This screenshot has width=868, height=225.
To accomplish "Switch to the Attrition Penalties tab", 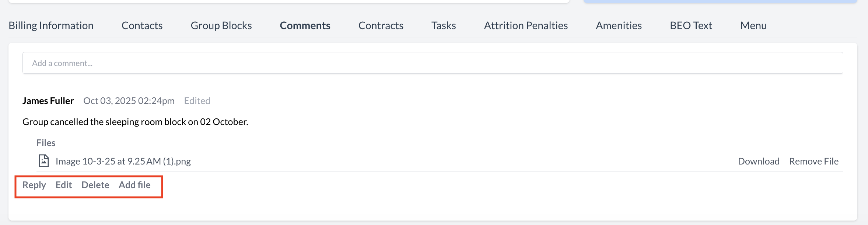I will pos(525,25).
